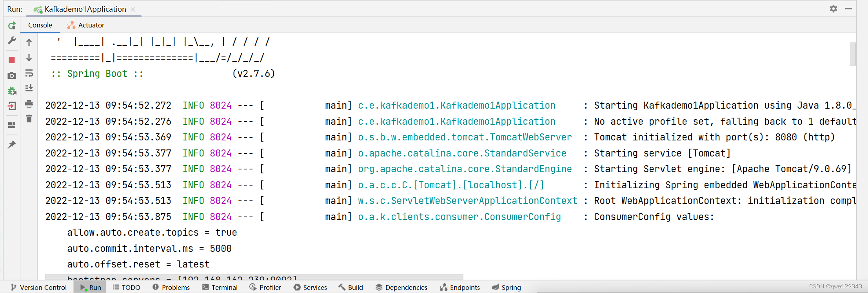Click the Spring Boot v2.7.6 banner line

tap(163, 74)
